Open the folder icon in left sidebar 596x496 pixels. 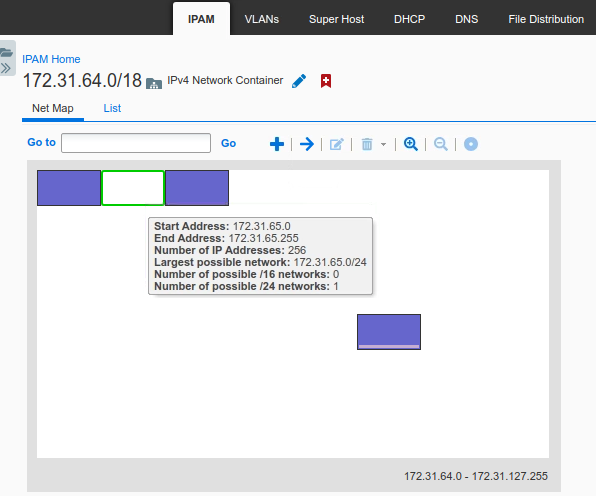click(6, 52)
